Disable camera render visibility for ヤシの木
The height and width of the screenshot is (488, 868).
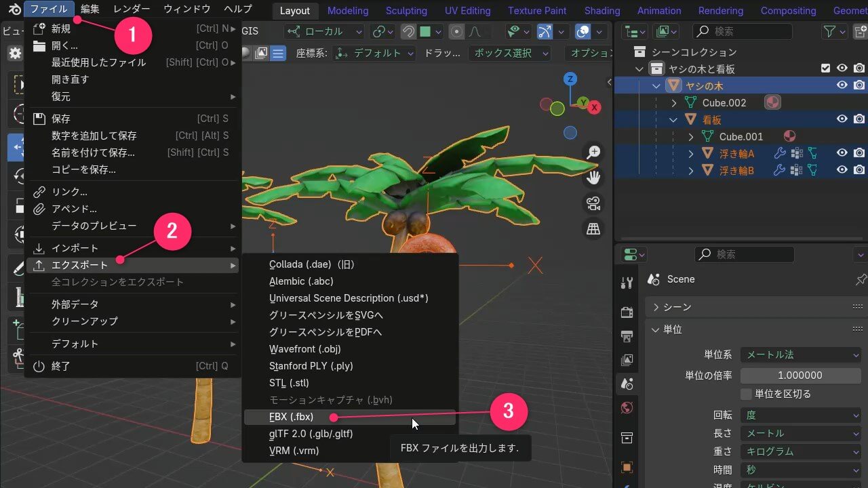click(x=859, y=85)
